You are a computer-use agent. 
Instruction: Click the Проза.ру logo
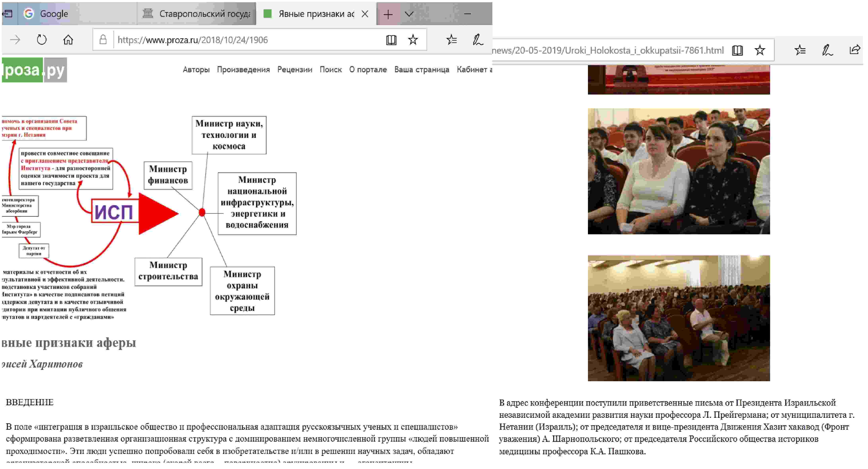point(34,70)
